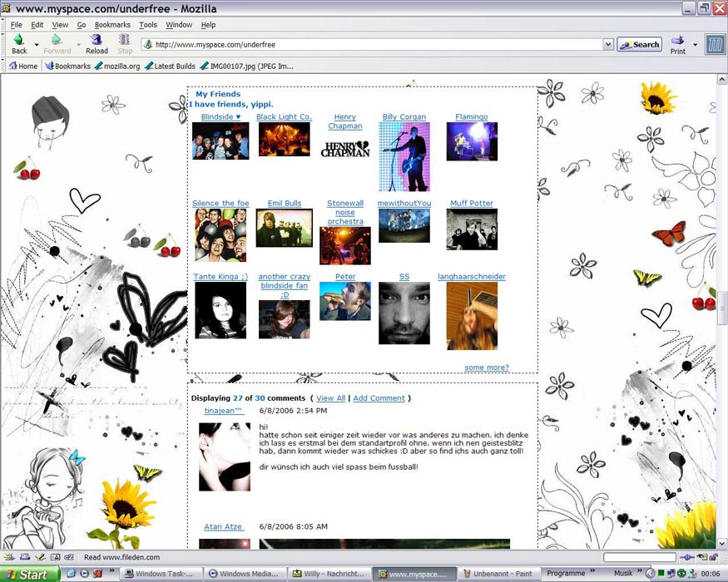Go back with the Back button
Screen dimensions: 728x582
click(19, 44)
